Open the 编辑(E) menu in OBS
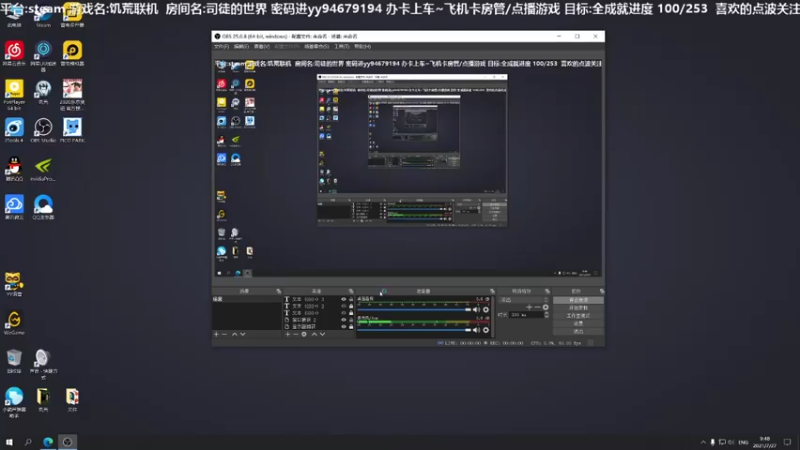This screenshot has width=800, height=450. pyautogui.click(x=241, y=46)
